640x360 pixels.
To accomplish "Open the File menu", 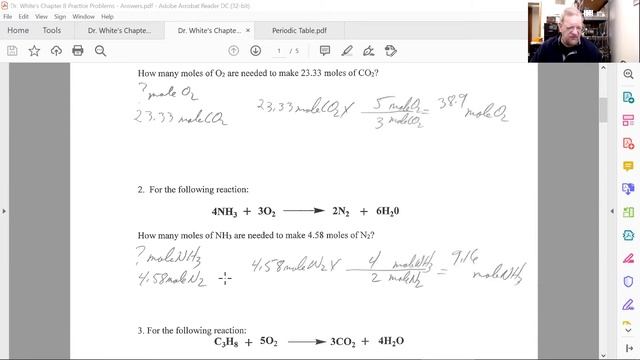I will click(8, 17).
